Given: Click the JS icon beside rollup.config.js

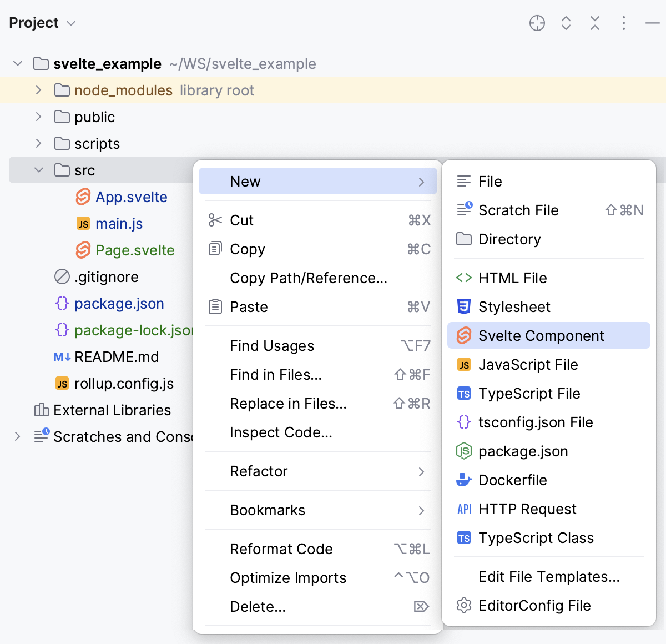Looking at the screenshot, I should click(60, 383).
